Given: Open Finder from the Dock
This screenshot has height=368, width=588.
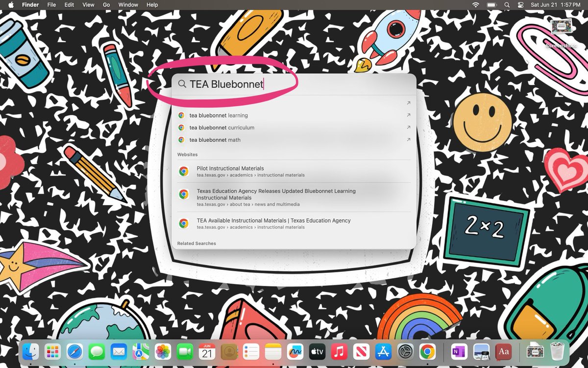Looking at the screenshot, I should click(30, 351).
